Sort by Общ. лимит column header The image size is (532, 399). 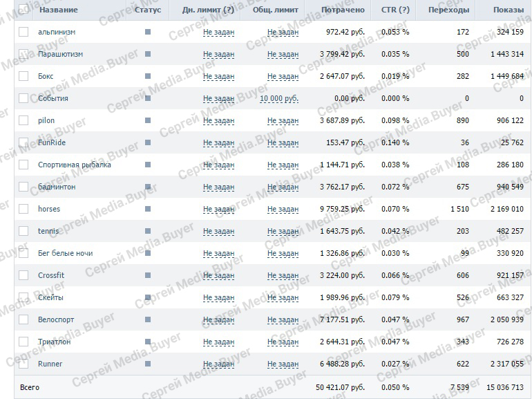tap(276, 10)
